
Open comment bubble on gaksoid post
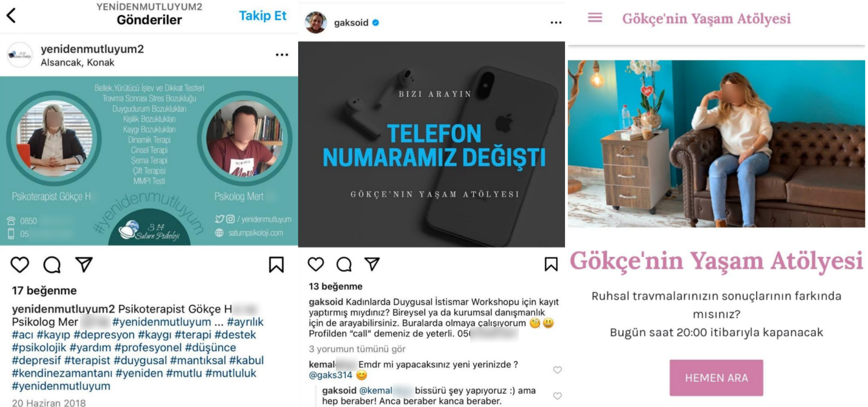coord(344,264)
